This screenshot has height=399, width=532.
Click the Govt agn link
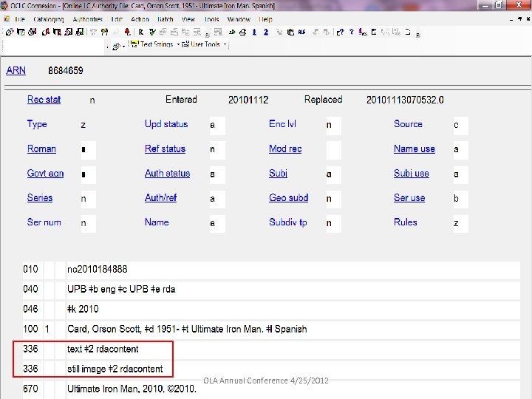(45, 174)
